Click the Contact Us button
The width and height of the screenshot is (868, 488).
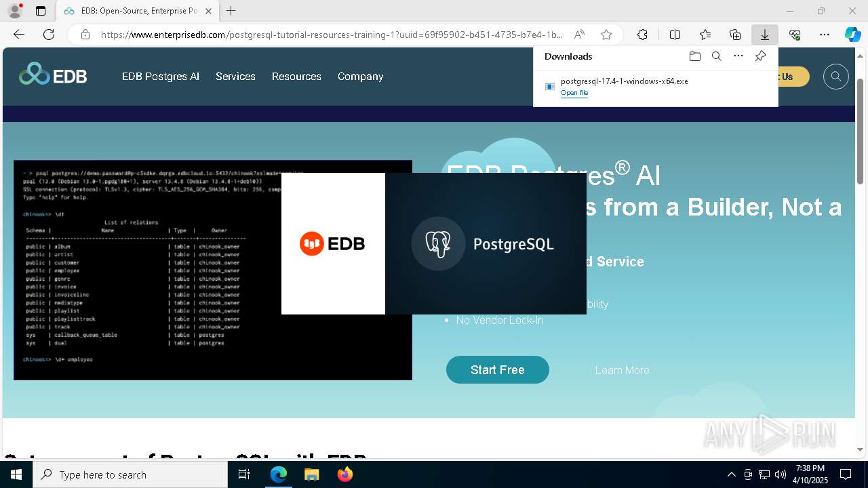coord(793,77)
